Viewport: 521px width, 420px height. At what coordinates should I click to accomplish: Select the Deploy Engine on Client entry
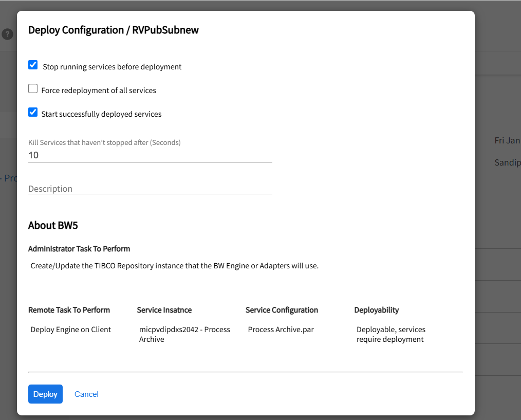tap(71, 330)
